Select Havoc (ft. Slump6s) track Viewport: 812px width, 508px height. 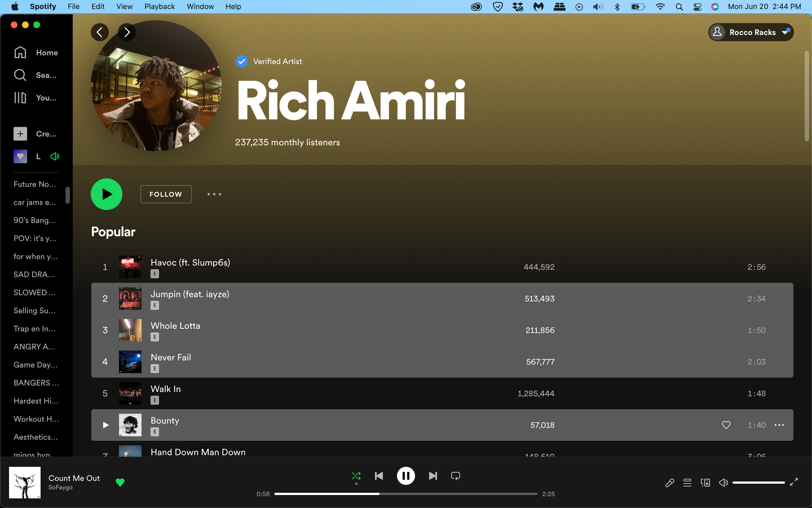[x=442, y=267]
